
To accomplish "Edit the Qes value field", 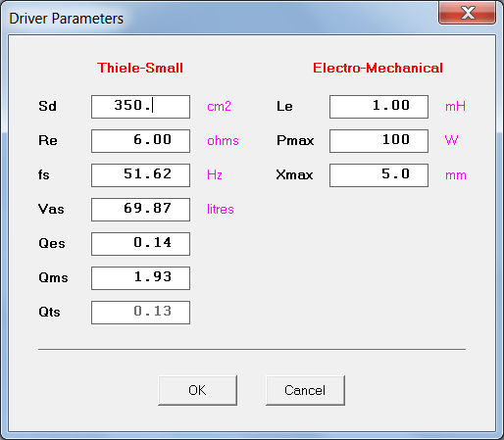I will pos(140,244).
